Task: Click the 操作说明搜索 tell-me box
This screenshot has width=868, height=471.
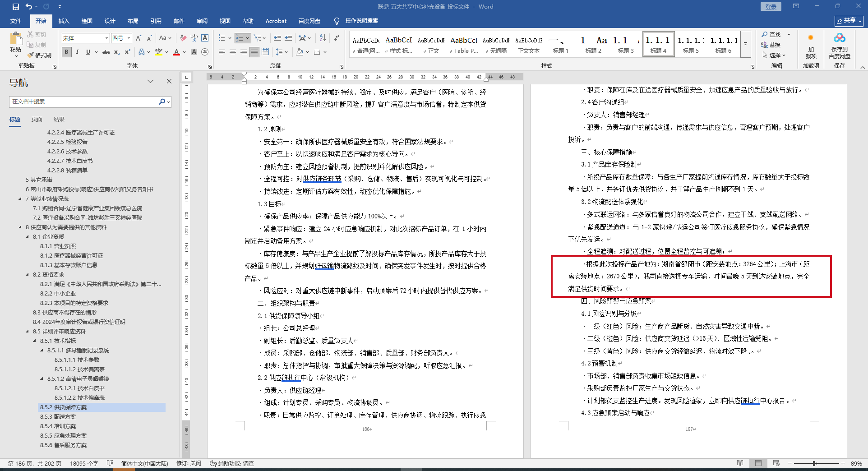Action: tap(361, 21)
